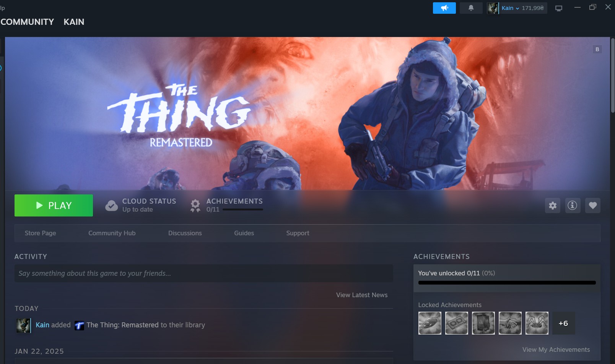Click View My Achievements link
Screen dimensions: 615x364
[x=556, y=349]
